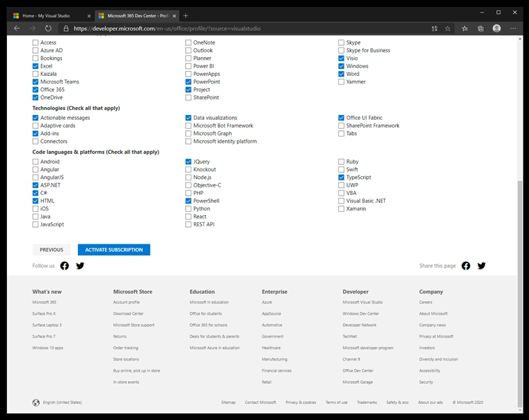Viewport: 529px width, 420px height.
Task: Open the Careers link
Action: coord(425,302)
